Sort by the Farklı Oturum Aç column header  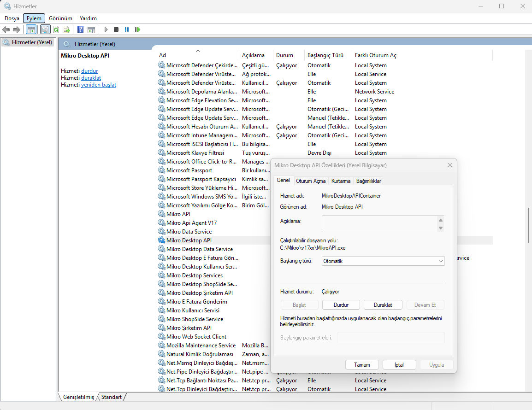(x=422, y=55)
